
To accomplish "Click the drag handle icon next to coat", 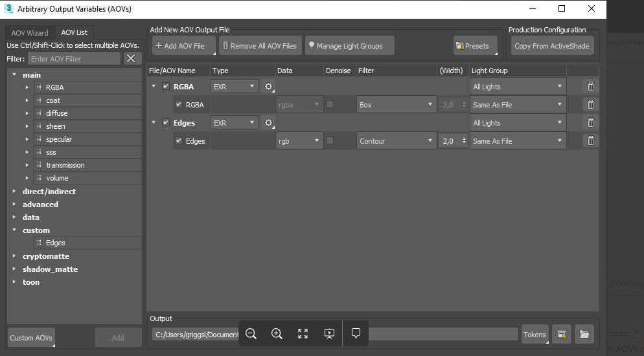I will tap(39, 100).
